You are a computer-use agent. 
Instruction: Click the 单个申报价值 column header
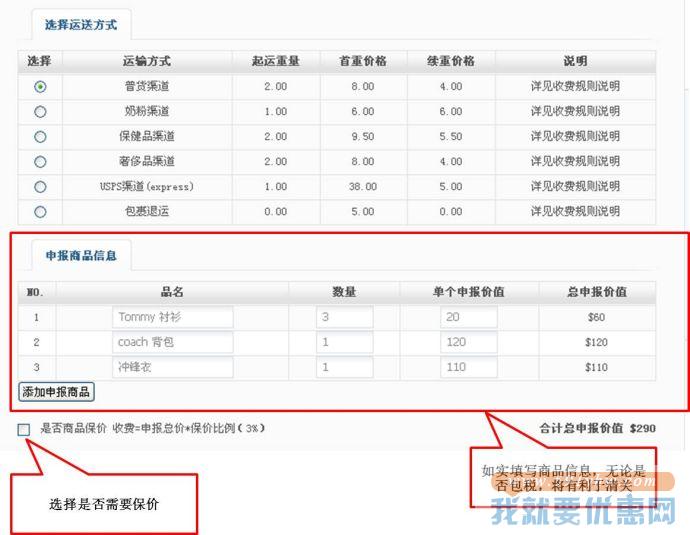tap(469, 292)
